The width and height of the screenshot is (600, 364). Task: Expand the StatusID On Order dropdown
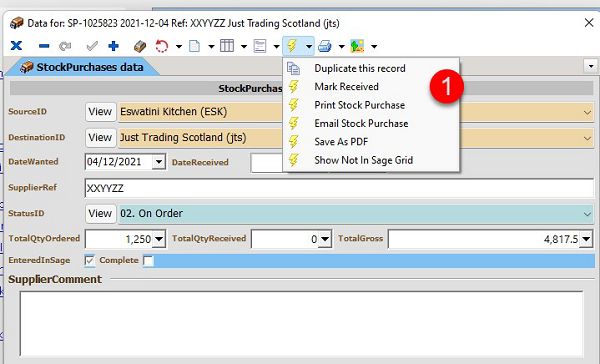coord(587,214)
